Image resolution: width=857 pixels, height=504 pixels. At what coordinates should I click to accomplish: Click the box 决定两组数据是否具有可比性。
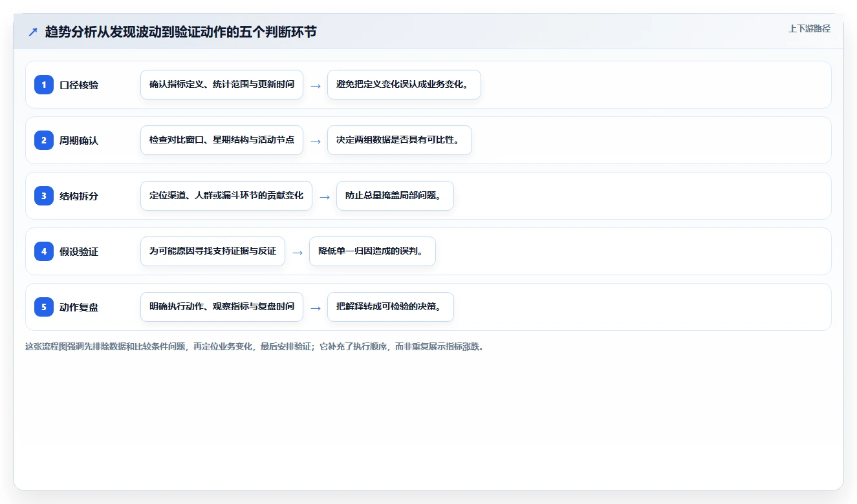pos(400,140)
